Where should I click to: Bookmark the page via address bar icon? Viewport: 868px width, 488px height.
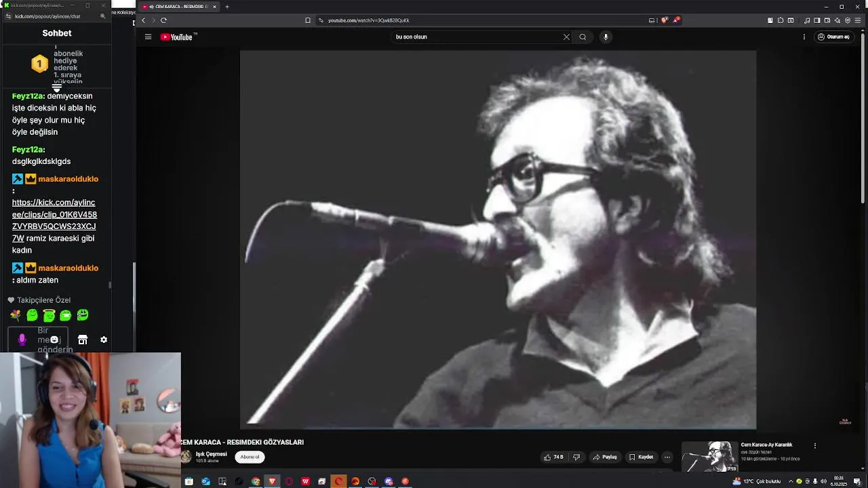(x=308, y=20)
